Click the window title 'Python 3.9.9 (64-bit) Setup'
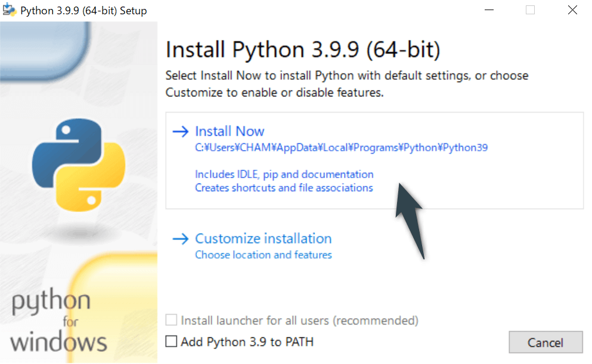This screenshot has height=364, width=592. (x=83, y=11)
